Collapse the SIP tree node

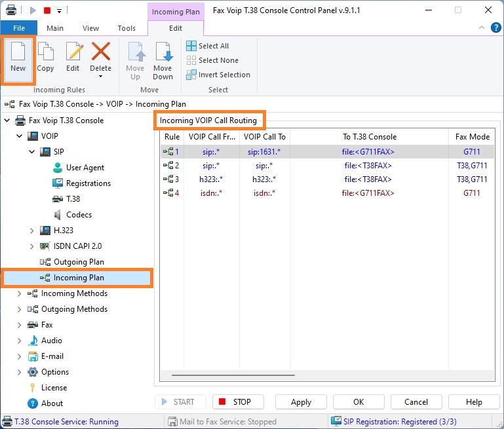pos(32,151)
